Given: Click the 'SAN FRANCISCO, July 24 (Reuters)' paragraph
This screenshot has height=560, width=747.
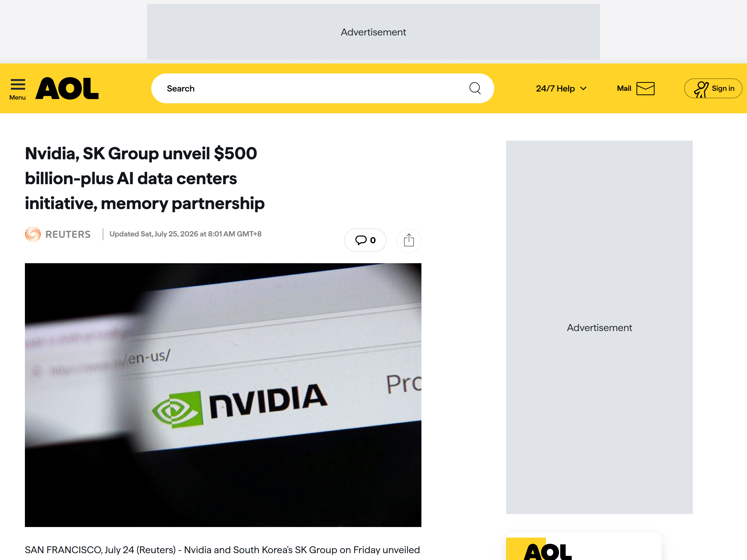Looking at the screenshot, I should point(222,550).
